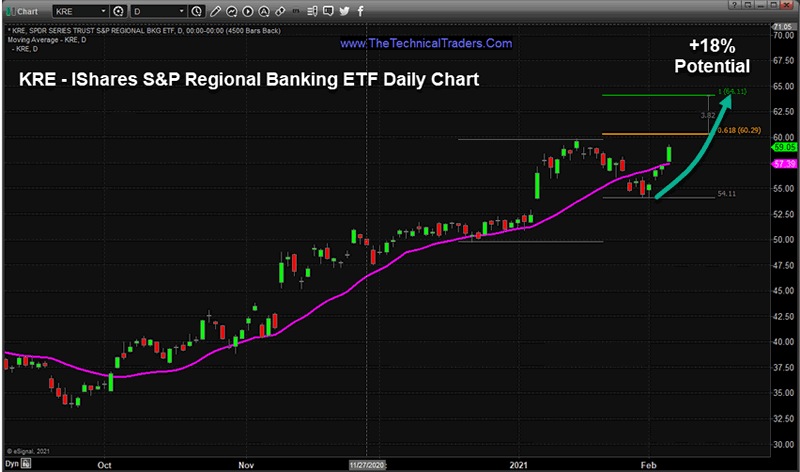Open the alerts A circle icon
This screenshot has height=472, width=800.
264,11
